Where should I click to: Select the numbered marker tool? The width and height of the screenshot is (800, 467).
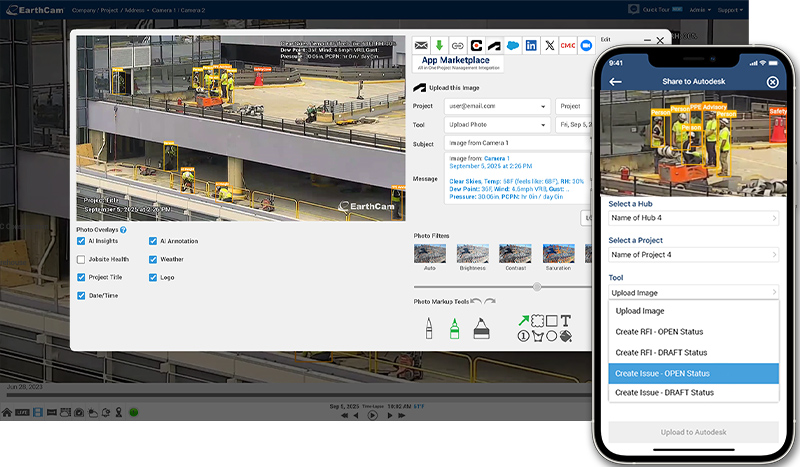tap(523, 336)
